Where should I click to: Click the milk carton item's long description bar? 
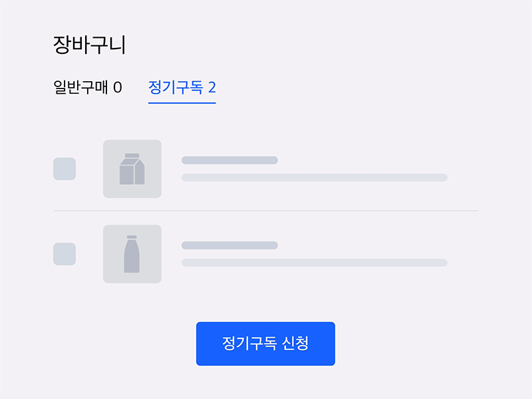pyautogui.click(x=315, y=178)
